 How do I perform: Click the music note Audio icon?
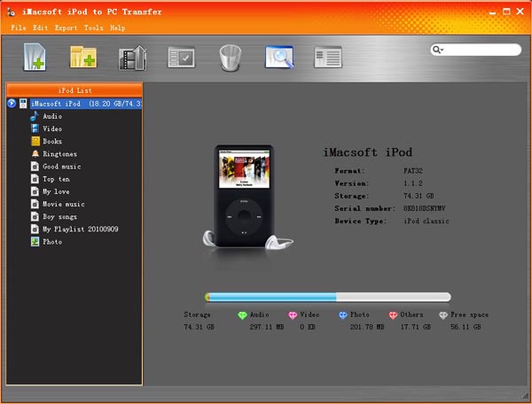pos(35,116)
